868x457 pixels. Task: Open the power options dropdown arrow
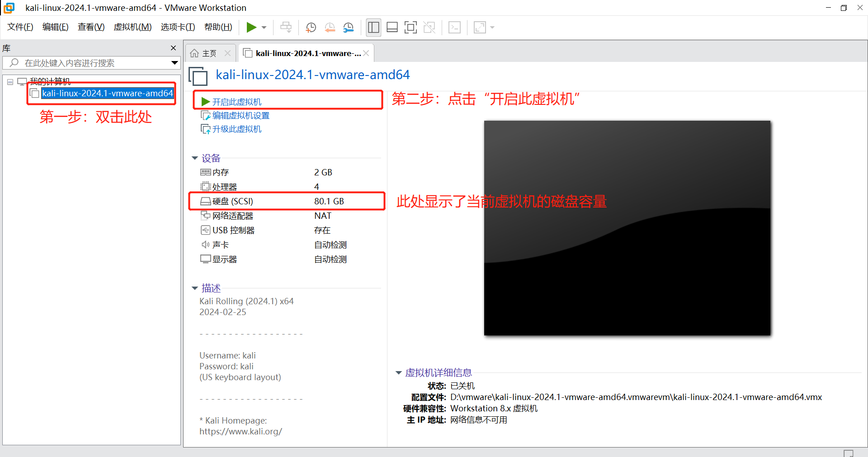[264, 28]
